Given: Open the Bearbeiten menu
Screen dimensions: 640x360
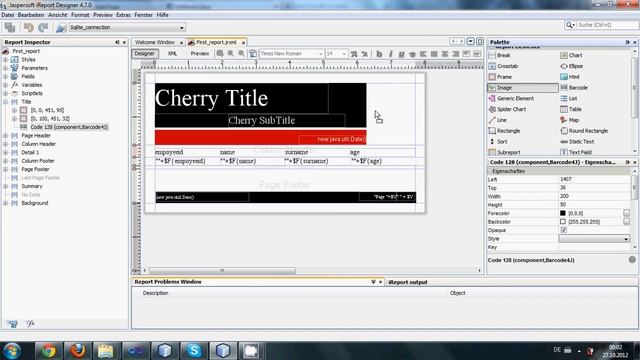Looking at the screenshot, I should pos(31,15).
